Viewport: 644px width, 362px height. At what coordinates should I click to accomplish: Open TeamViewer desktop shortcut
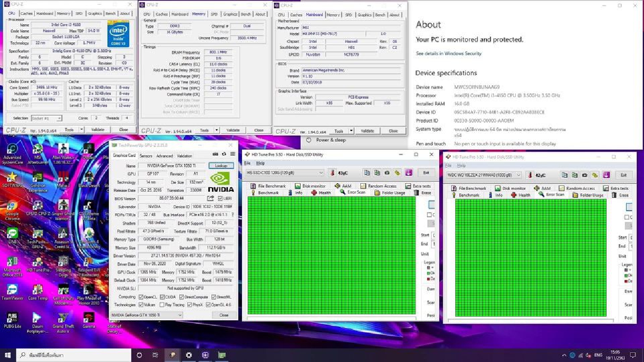pos(12,293)
